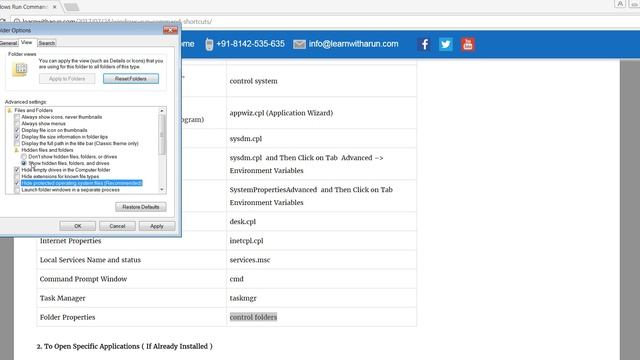640x360 pixels.
Task: Click Cancel in Folder Options
Action: tap(117, 226)
